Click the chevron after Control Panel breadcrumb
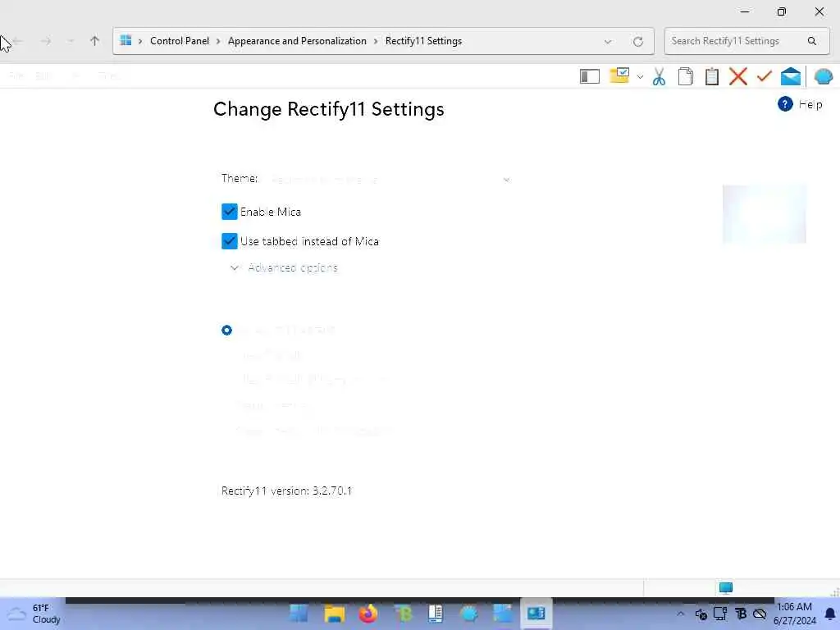Image resolution: width=840 pixels, height=630 pixels. click(218, 41)
